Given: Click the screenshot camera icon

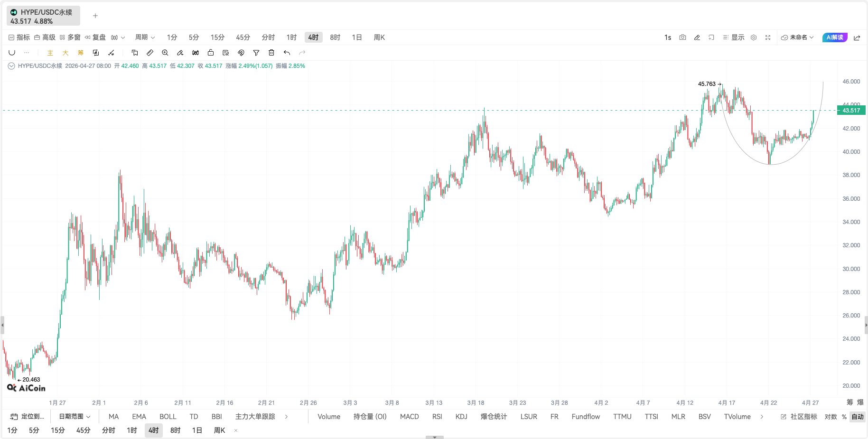Looking at the screenshot, I should pyautogui.click(x=682, y=37).
